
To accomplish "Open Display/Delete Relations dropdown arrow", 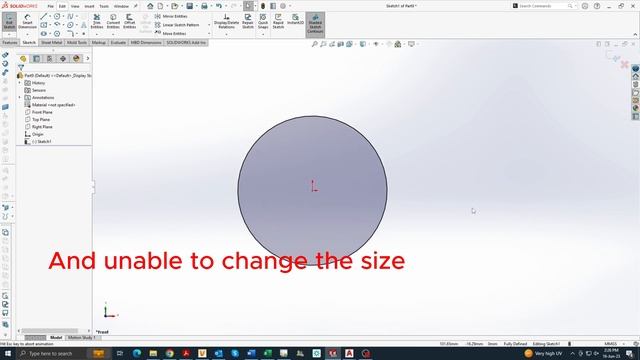I will click(x=226, y=34).
